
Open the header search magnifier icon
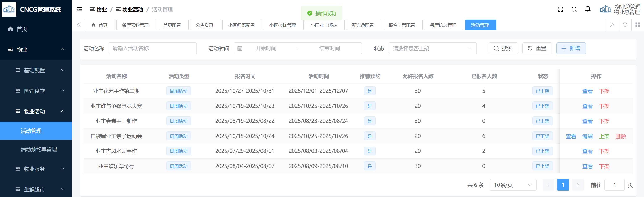574,9
